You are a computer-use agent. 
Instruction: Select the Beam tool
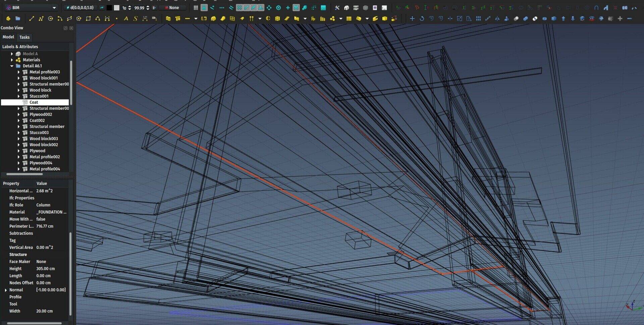tap(187, 19)
